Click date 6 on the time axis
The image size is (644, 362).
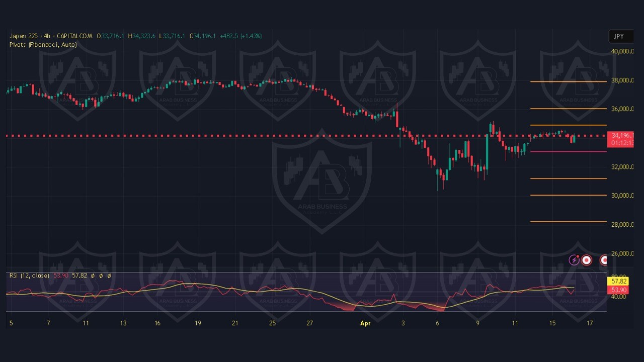click(x=437, y=323)
